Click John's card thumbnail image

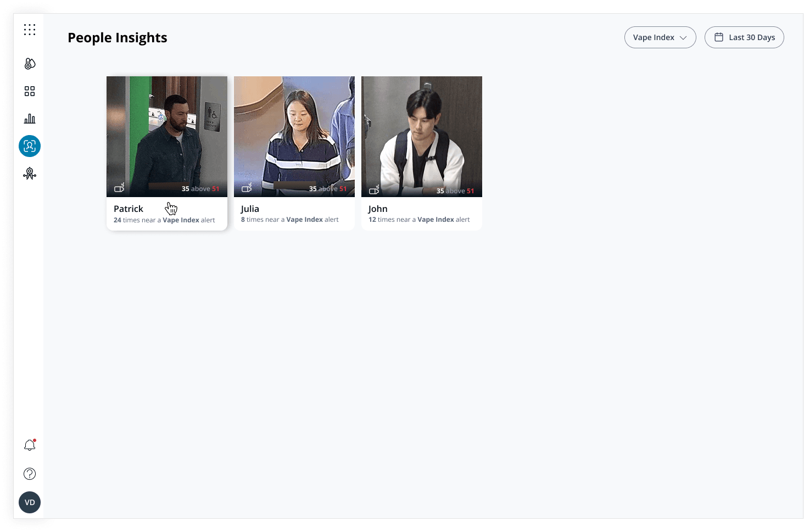pos(421,136)
